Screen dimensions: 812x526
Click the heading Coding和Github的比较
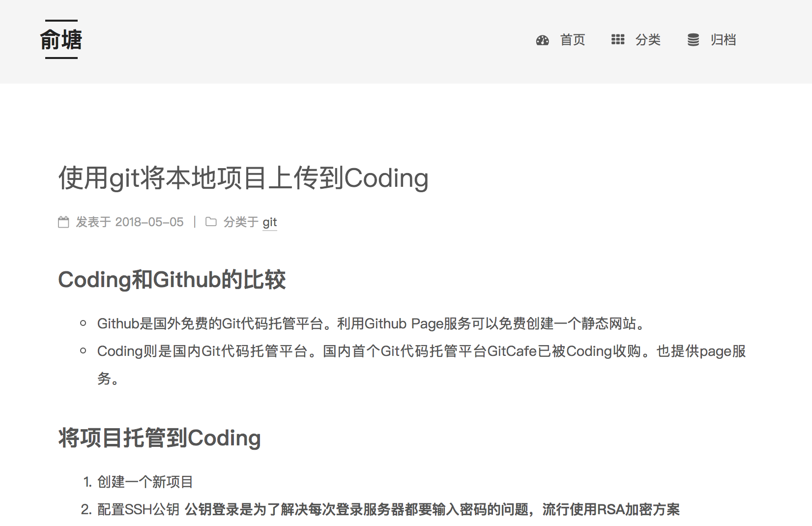(172, 280)
